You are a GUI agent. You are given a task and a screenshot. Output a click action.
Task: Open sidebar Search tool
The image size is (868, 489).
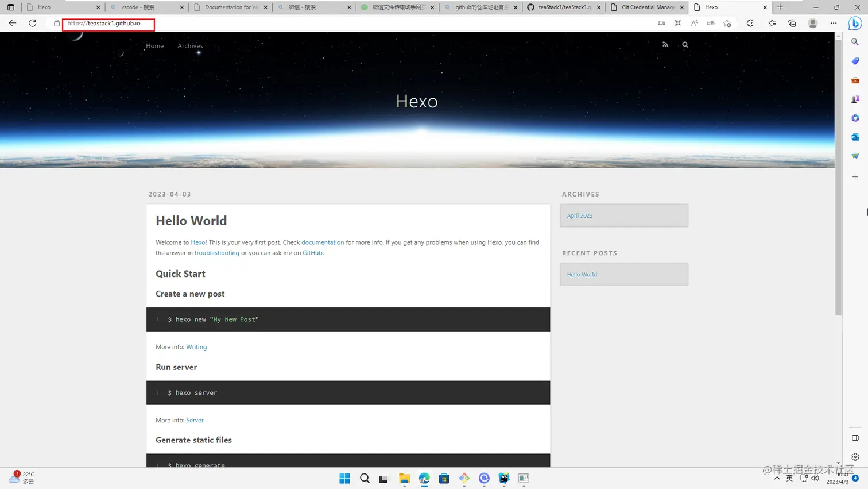855,42
